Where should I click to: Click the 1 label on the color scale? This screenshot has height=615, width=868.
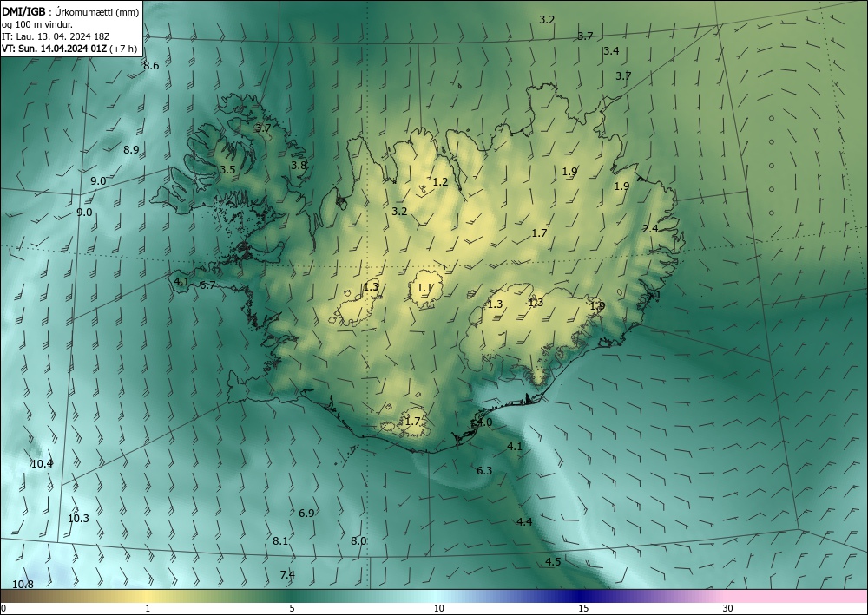tap(148, 608)
